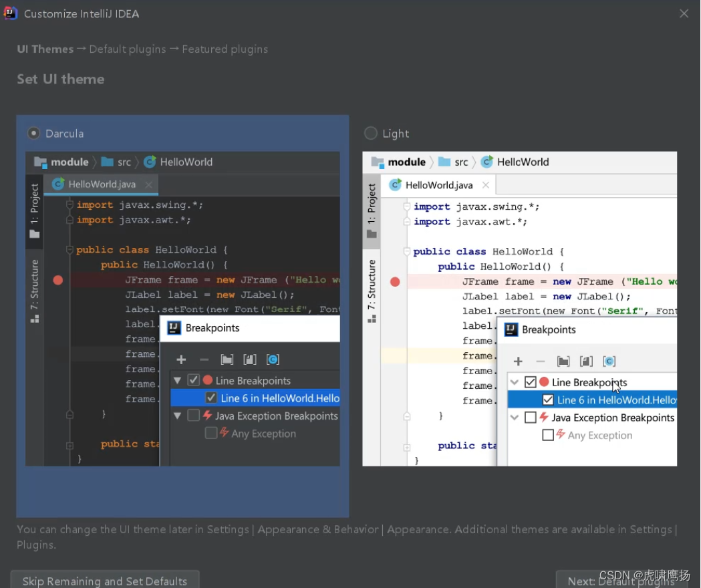Click the minus remove icon in Darcula preview

[x=204, y=359]
